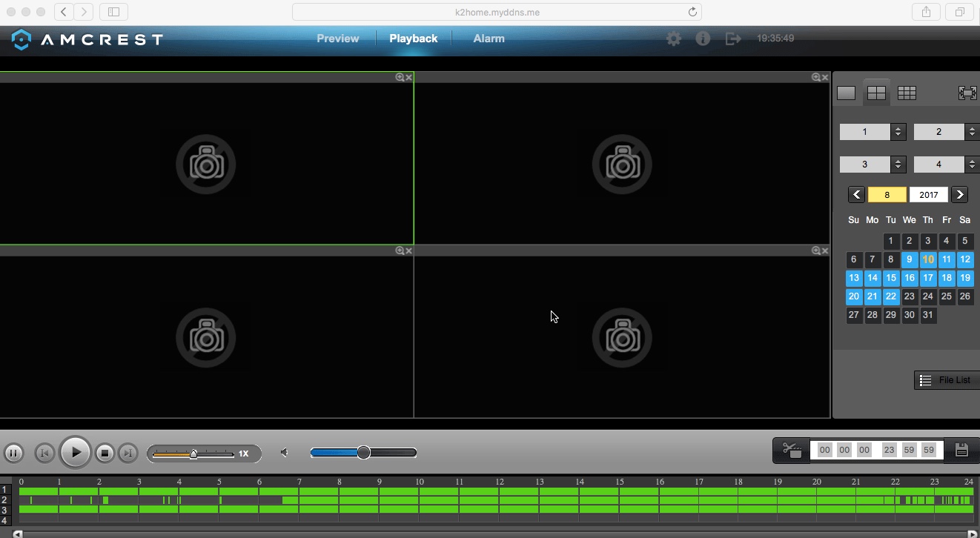
Task: Save the clip with the floppy disk icon
Action: (x=961, y=450)
